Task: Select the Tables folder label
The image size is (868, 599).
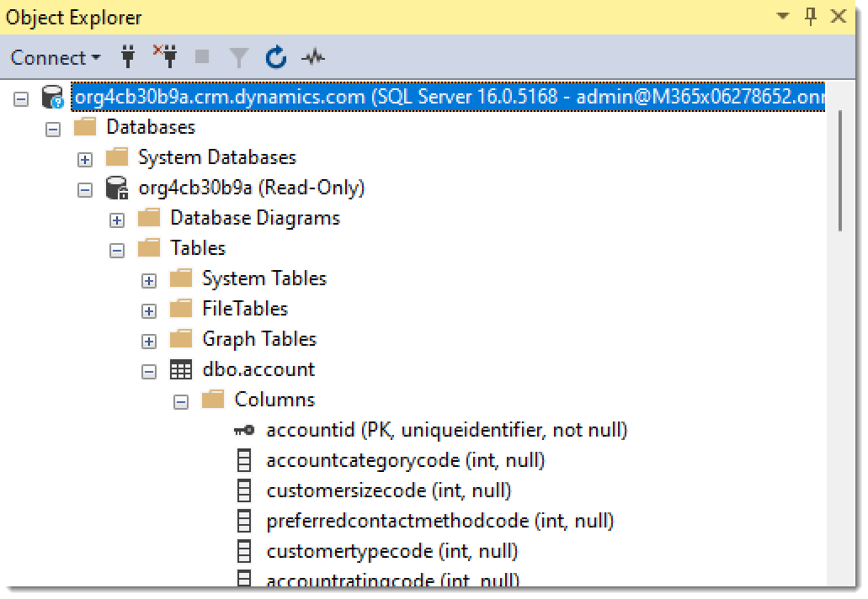Action: [198, 248]
